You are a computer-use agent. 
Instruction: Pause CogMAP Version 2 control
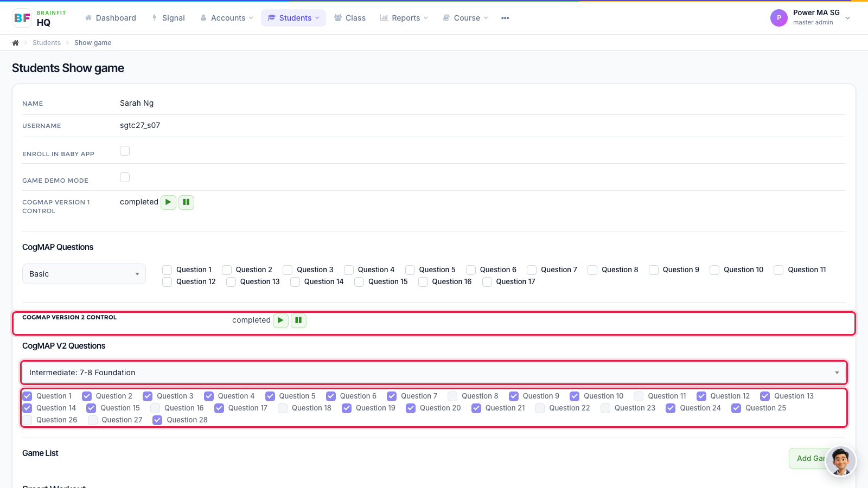tap(298, 320)
